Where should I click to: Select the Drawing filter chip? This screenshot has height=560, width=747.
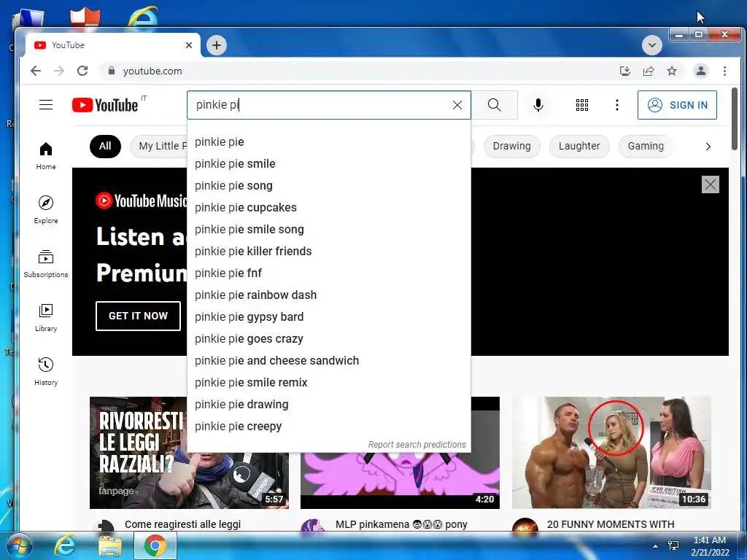511,146
